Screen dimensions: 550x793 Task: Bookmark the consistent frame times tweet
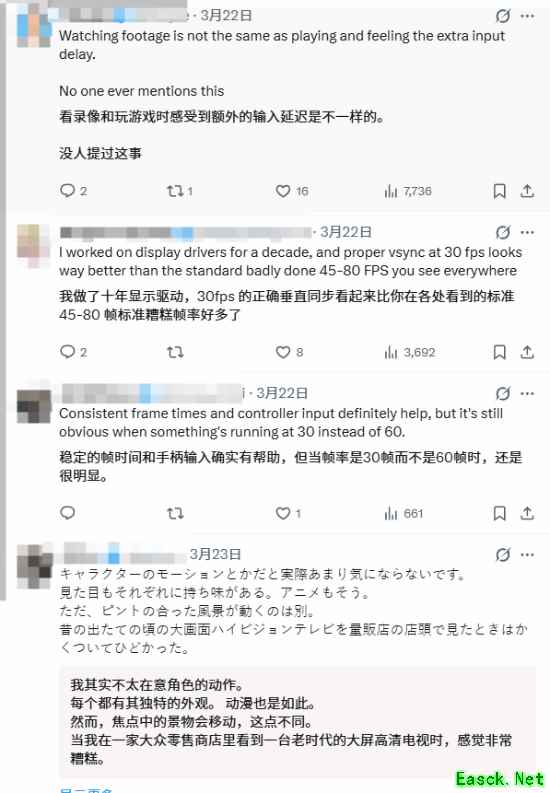(x=499, y=513)
